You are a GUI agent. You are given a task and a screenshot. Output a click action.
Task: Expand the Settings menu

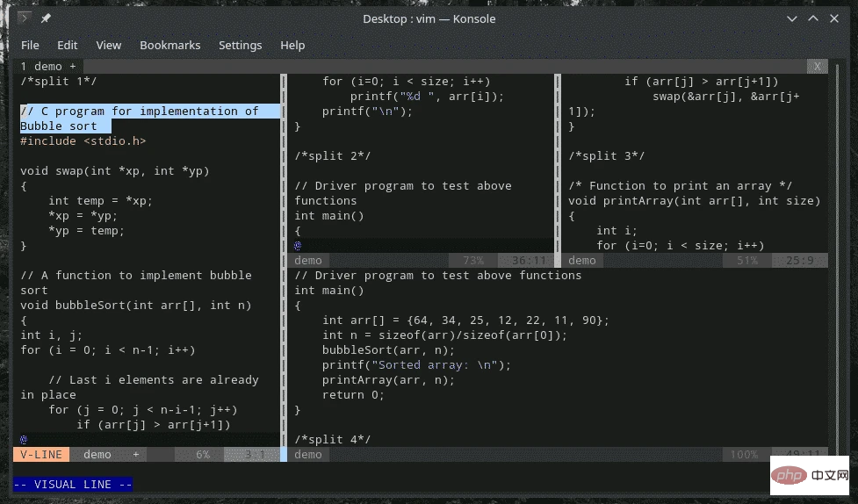pyautogui.click(x=240, y=45)
